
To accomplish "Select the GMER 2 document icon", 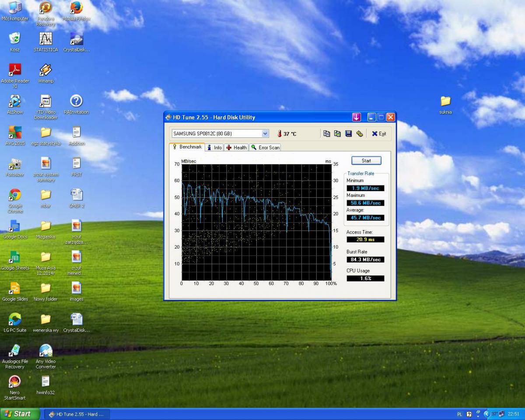I will (77, 198).
